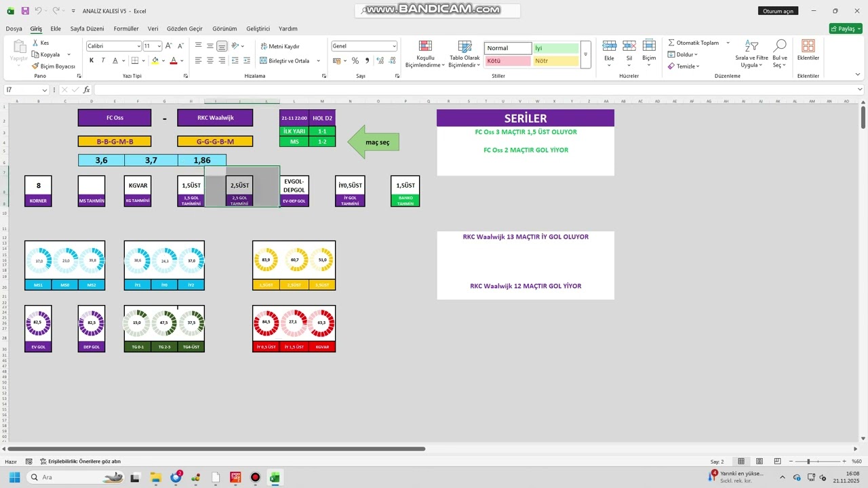Click the Ekle insert cells icon
Viewport: 868px width, 488px height.
pos(610,45)
